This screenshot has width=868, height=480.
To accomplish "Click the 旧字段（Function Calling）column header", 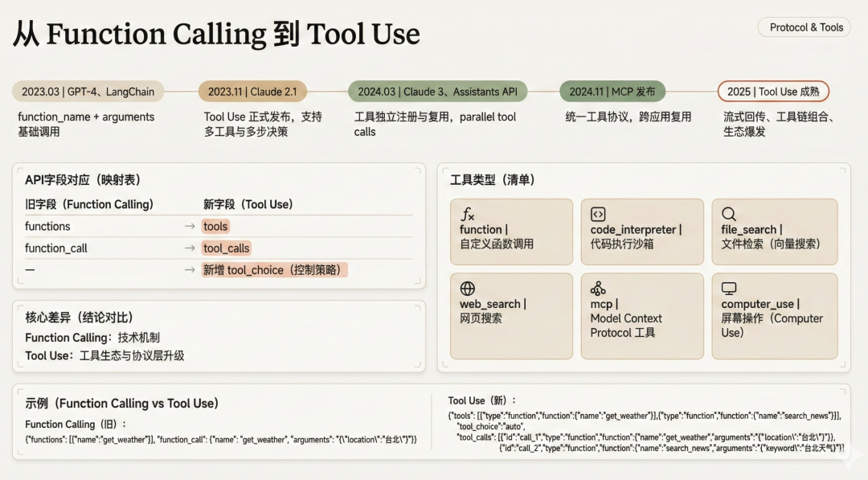I will click(89, 204).
